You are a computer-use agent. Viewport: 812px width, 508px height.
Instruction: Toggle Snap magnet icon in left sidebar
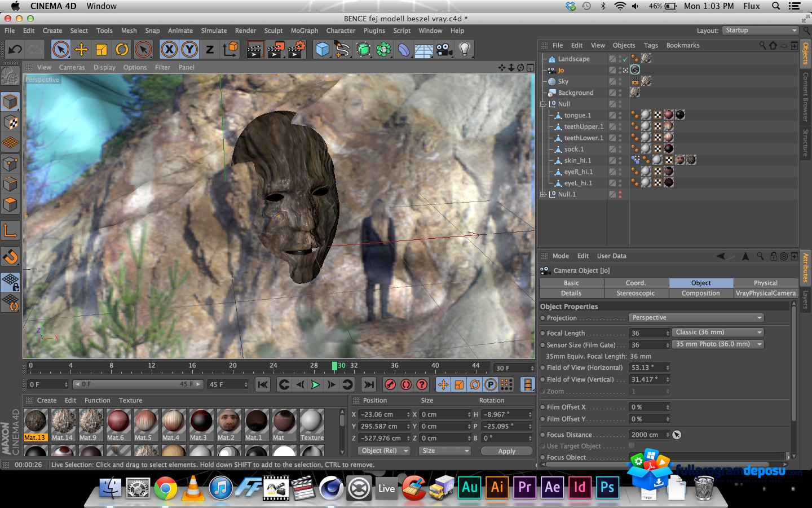pos(10,257)
